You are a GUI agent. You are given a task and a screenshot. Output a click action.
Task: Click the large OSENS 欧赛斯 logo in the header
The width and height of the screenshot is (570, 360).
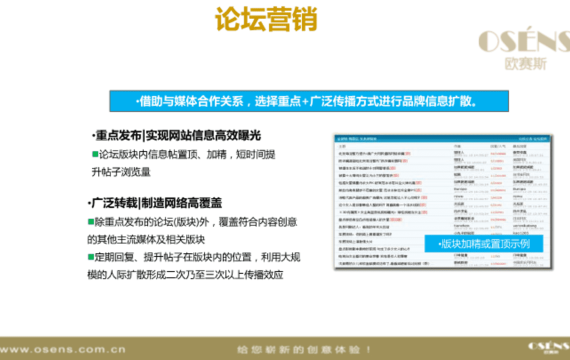point(524,48)
